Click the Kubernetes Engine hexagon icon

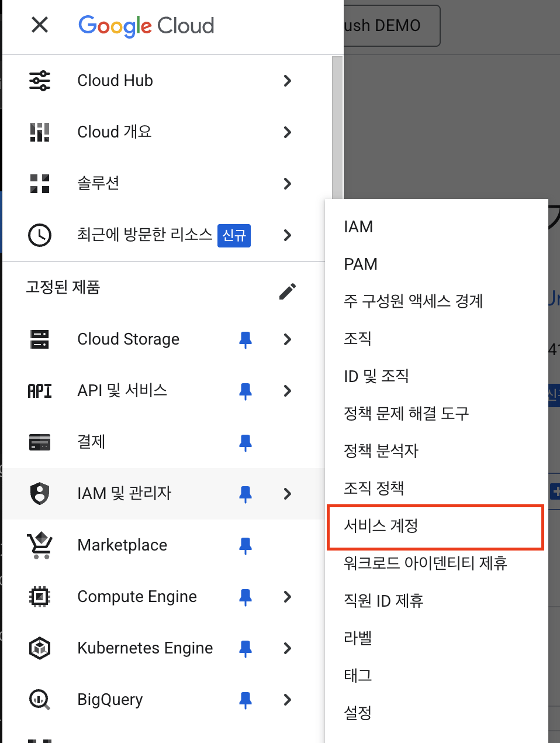point(40,648)
